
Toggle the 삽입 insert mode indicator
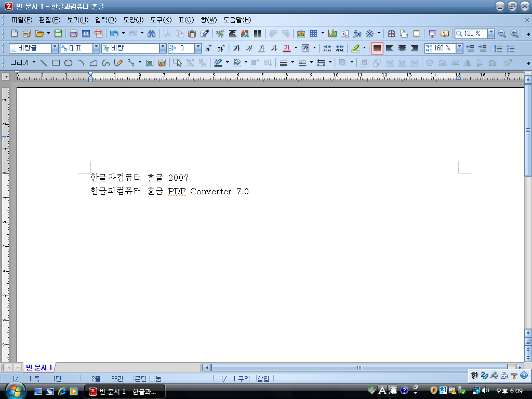tap(263, 379)
